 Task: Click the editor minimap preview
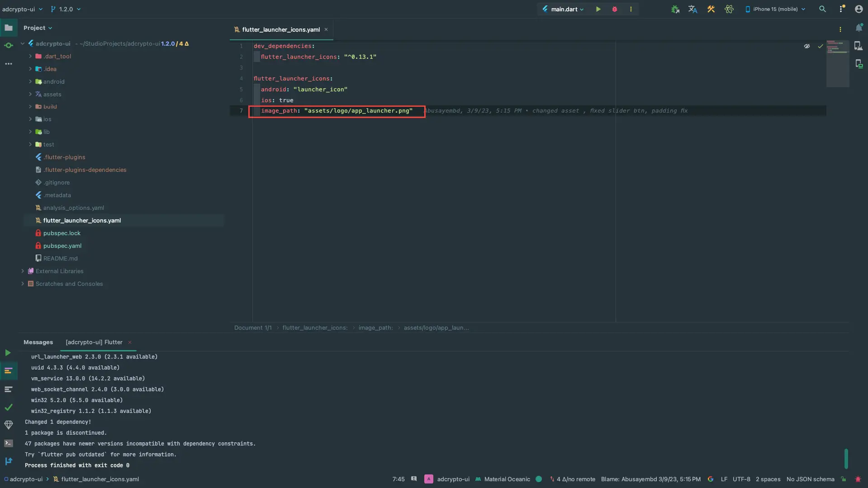point(837,63)
